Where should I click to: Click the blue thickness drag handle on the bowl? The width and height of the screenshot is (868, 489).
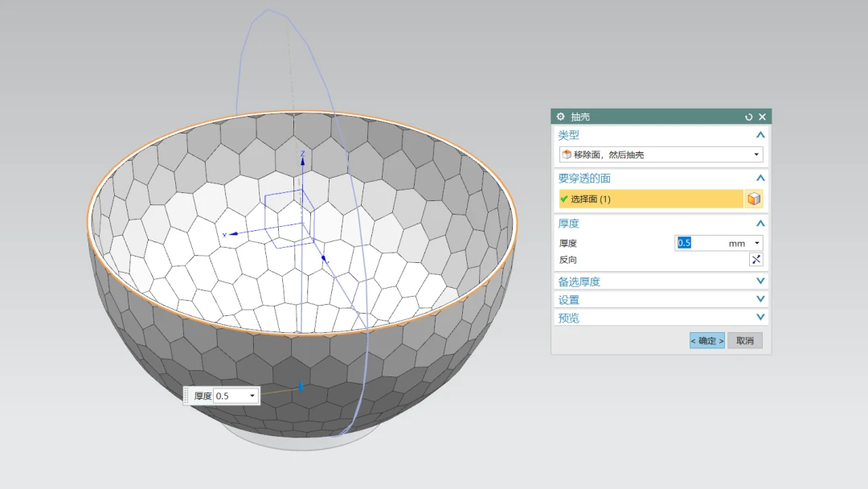click(301, 387)
